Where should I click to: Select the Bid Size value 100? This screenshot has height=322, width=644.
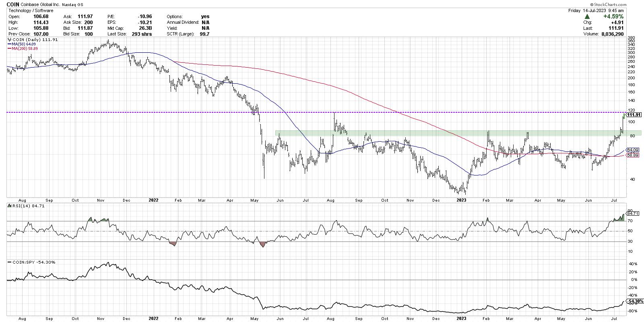(89, 34)
